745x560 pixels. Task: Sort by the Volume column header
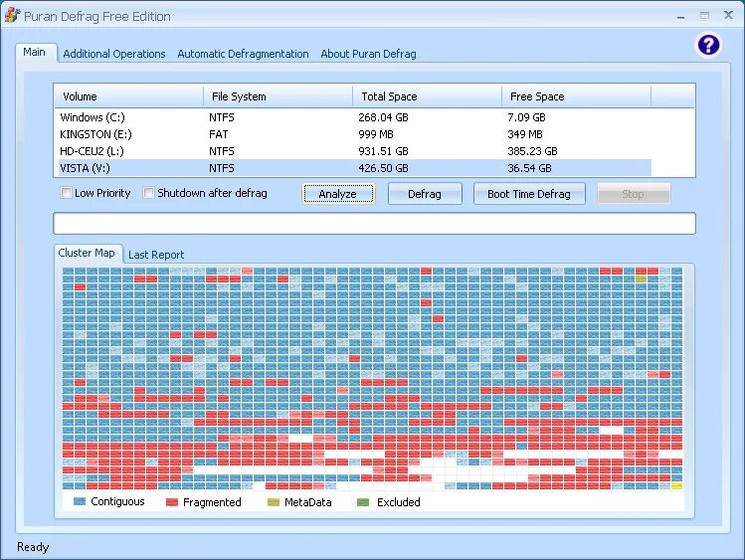pos(128,96)
